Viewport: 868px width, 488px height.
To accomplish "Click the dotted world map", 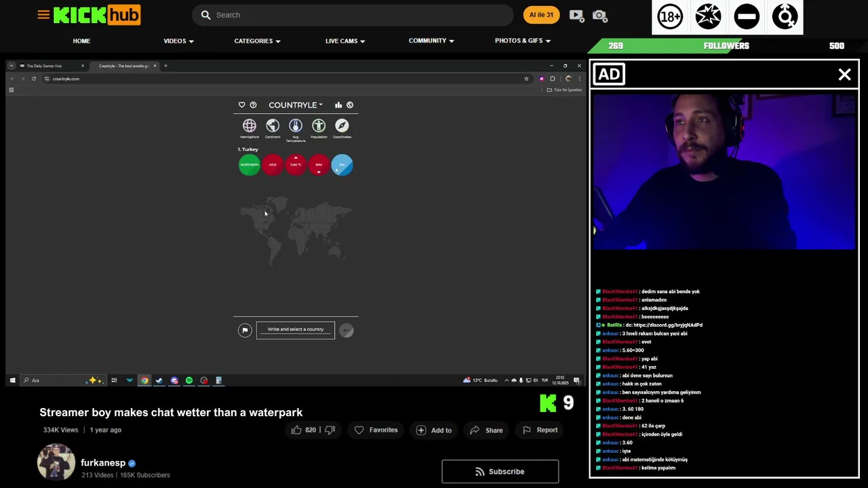I will coord(296,230).
